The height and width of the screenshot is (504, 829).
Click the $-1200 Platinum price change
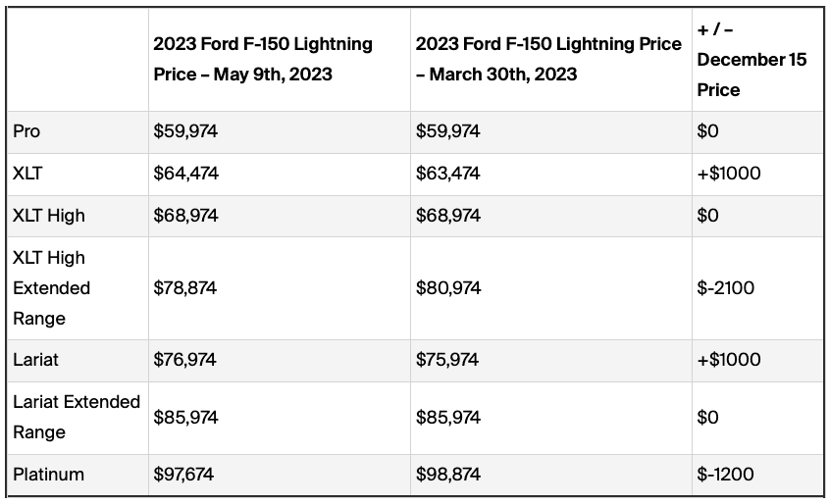[725, 475]
